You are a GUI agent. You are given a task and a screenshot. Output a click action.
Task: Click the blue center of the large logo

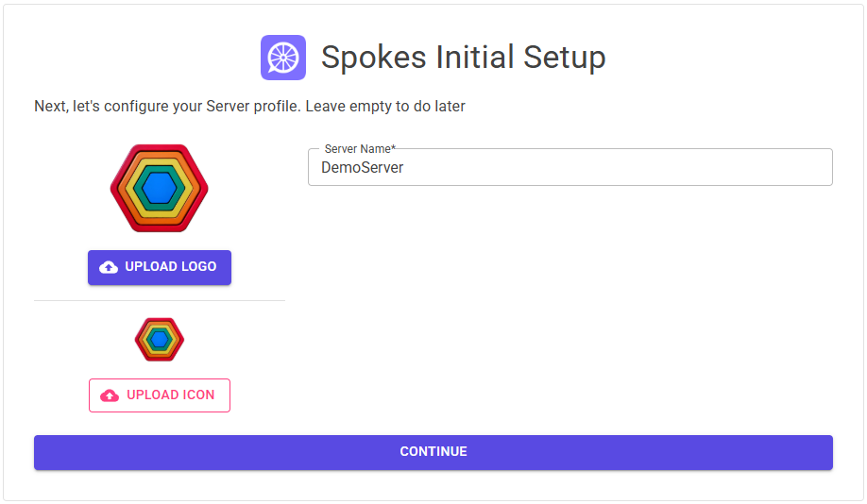click(x=160, y=189)
